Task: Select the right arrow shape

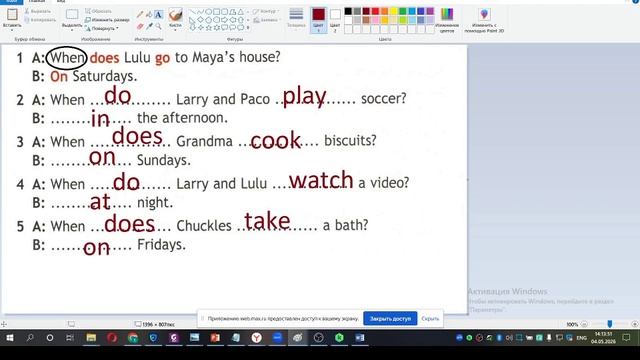Action: click(224, 20)
